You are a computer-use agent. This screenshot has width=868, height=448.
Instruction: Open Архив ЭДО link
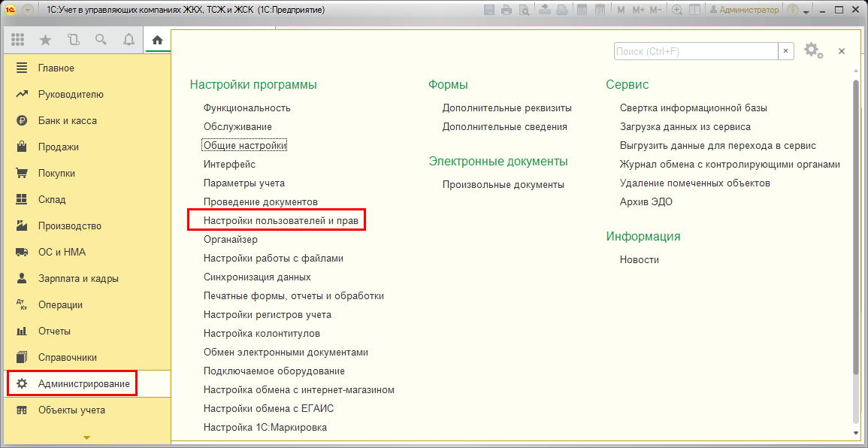click(646, 202)
